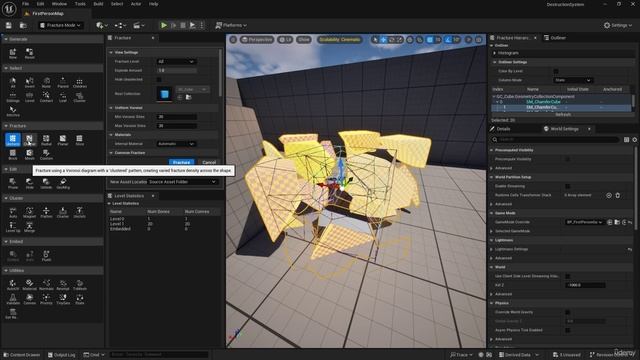Switch to the Outliner tab
The height and width of the screenshot is (360, 640).
pyautogui.click(x=555, y=38)
